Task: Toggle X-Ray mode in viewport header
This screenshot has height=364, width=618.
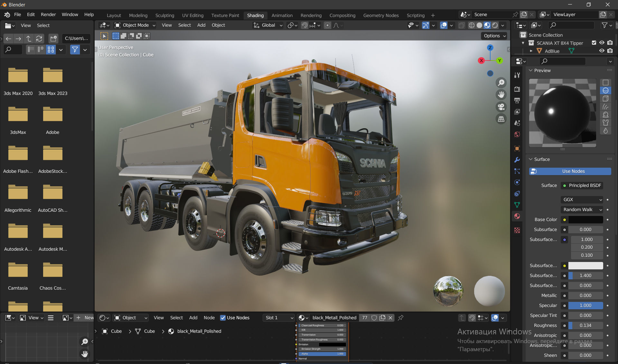Action: [461, 25]
